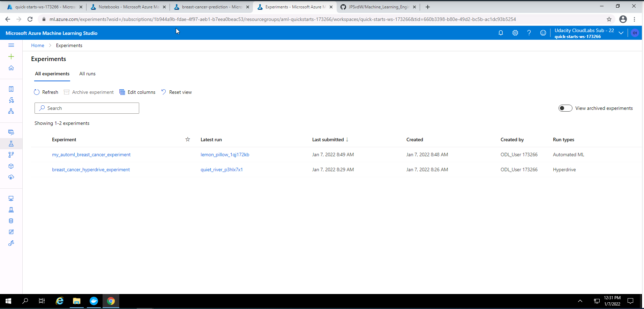Open my_automl_breast_cancer_experiment link
The width and height of the screenshot is (644, 309).
coord(91,154)
